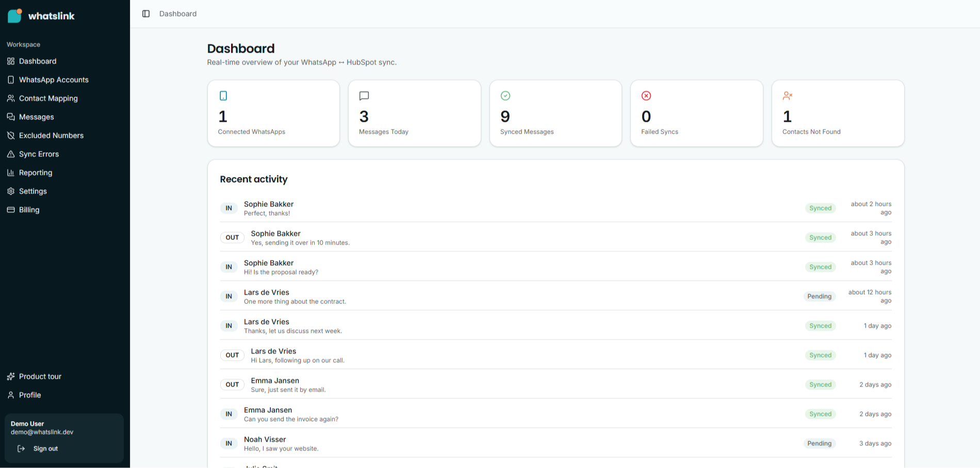Click the Billing credit card icon
The image size is (980, 468).
tap(11, 209)
